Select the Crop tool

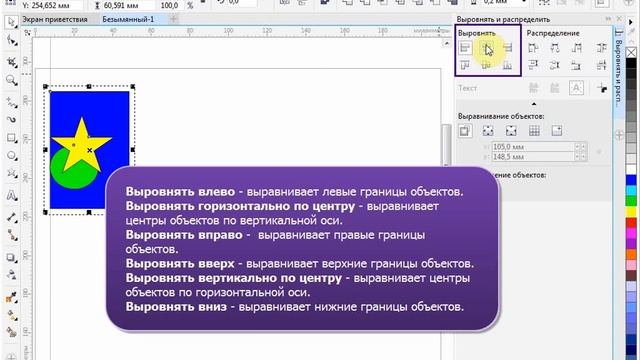coord(11,61)
